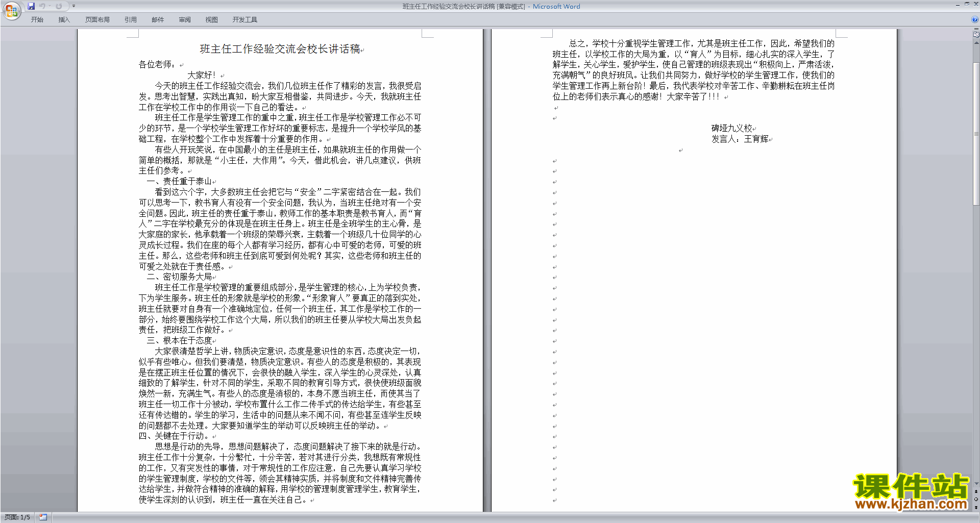Go to the 开发工具 ribbon tab
The image size is (980, 523).
click(x=245, y=20)
